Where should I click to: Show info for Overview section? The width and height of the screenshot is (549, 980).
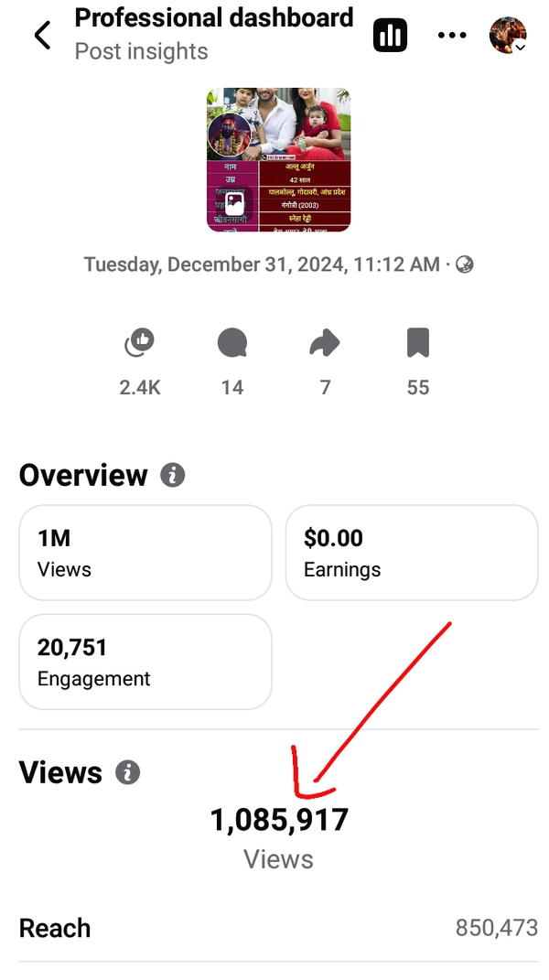172,475
